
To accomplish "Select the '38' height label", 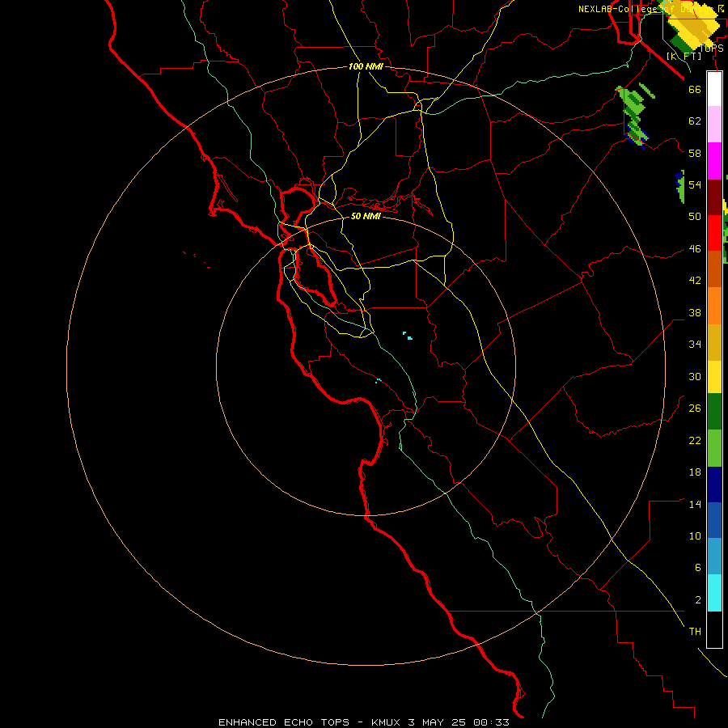I will pyautogui.click(x=695, y=313).
